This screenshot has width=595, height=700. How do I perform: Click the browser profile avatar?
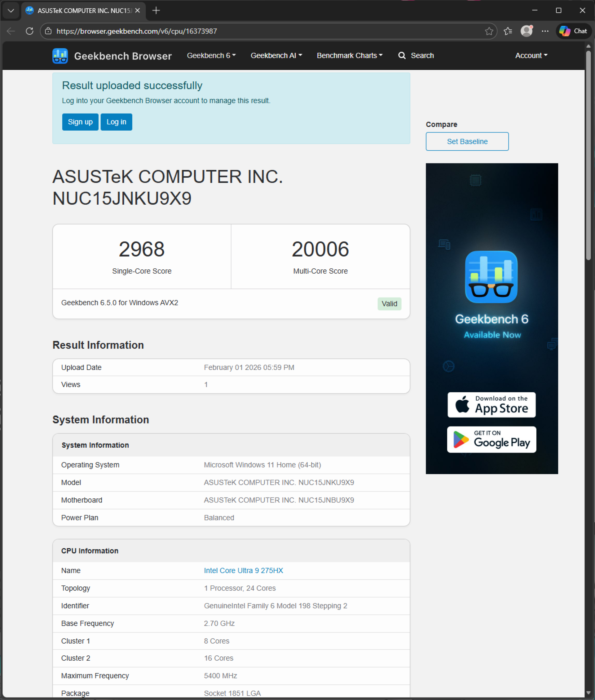[x=527, y=31]
